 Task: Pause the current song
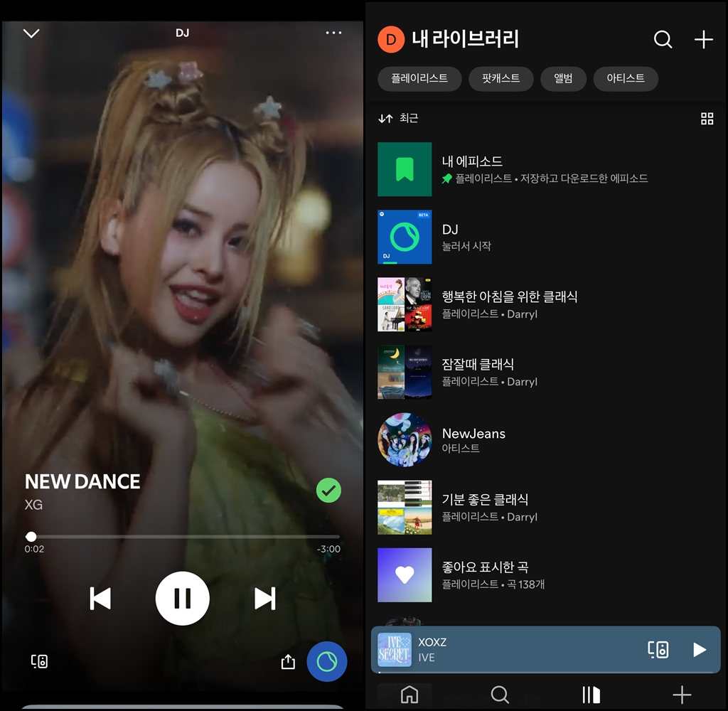(183, 598)
